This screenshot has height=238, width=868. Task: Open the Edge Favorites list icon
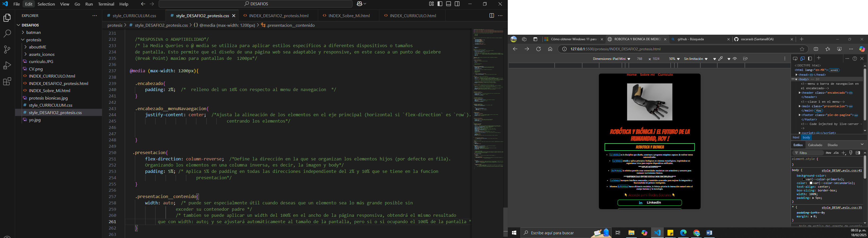[x=827, y=49]
